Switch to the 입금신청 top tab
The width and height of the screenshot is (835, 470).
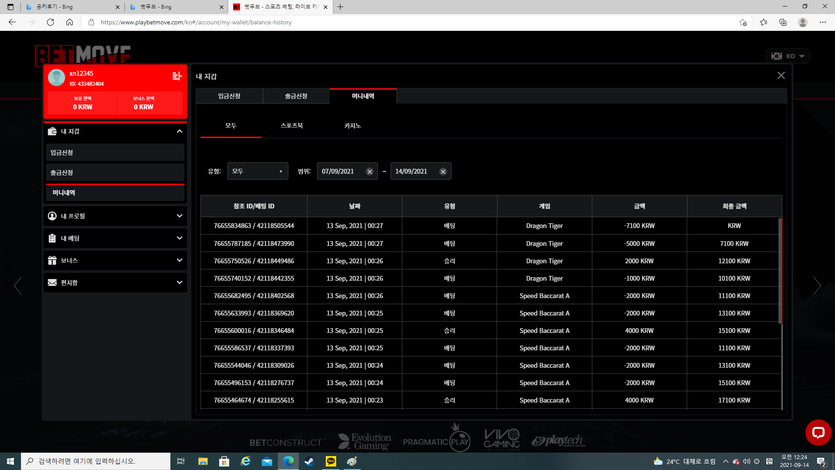click(x=229, y=96)
